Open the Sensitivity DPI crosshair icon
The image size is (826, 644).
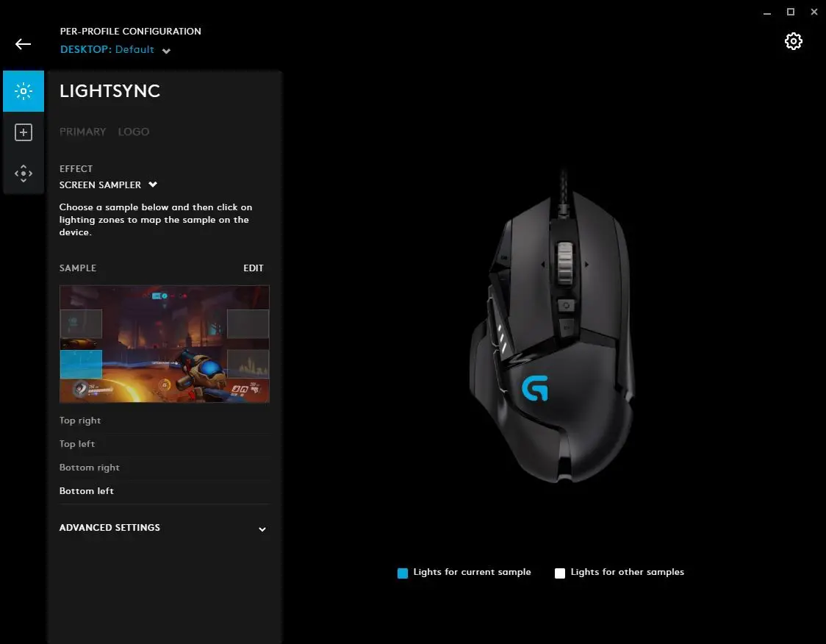tap(24, 173)
